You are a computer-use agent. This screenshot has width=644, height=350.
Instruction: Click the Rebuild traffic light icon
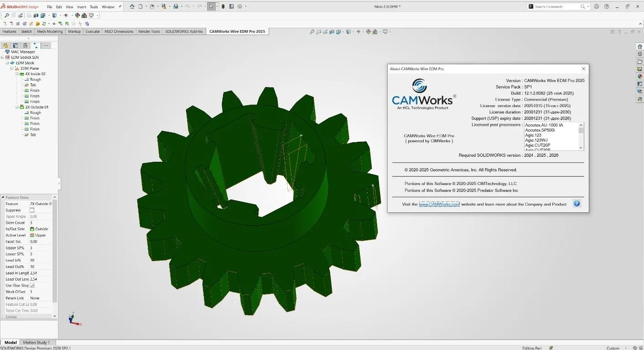click(x=223, y=6)
